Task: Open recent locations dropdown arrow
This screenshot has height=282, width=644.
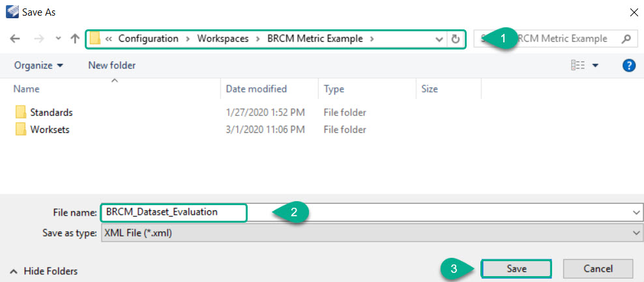Action: (x=58, y=39)
